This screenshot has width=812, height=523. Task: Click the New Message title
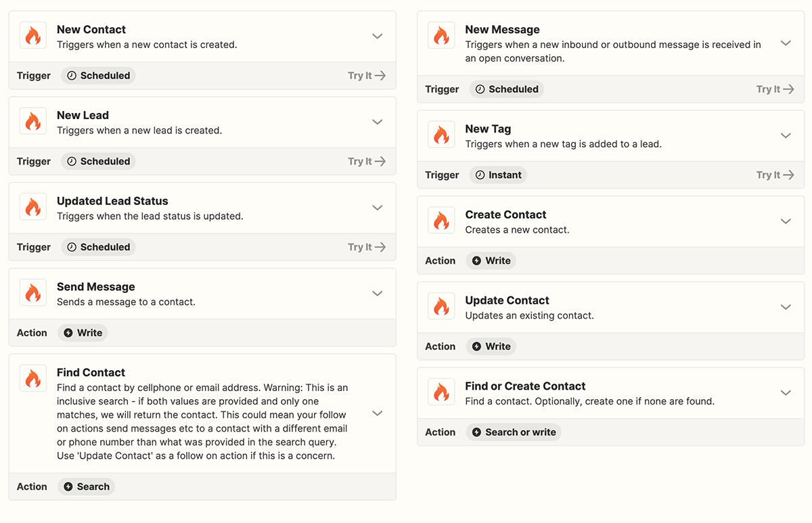point(502,30)
